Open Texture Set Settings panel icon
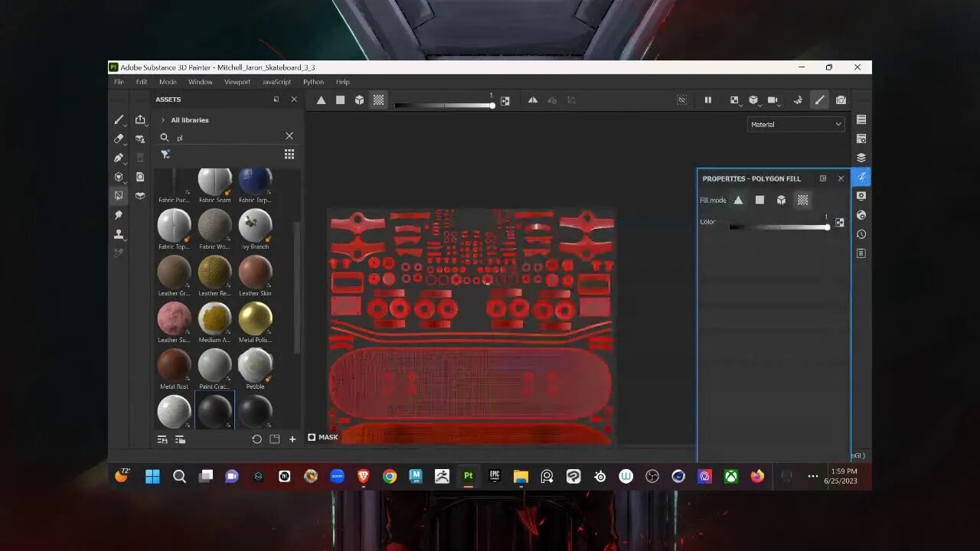This screenshot has height=551, width=980. click(x=861, y=139)
